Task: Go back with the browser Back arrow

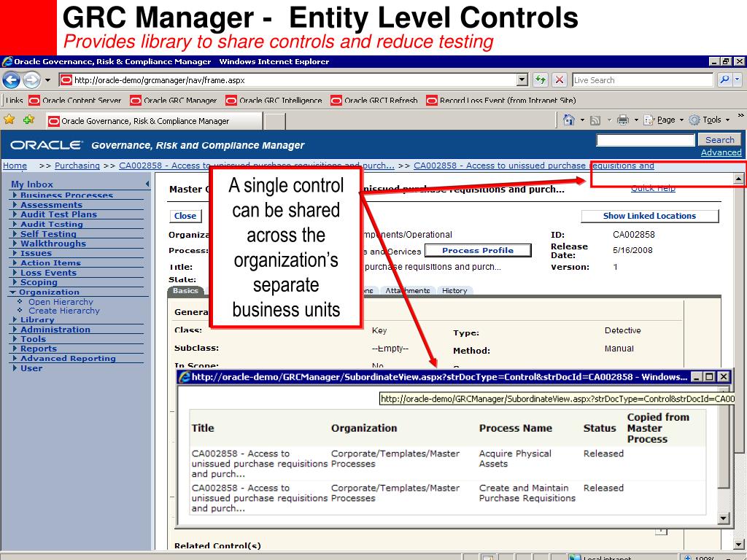Action: tap(12, 80)
